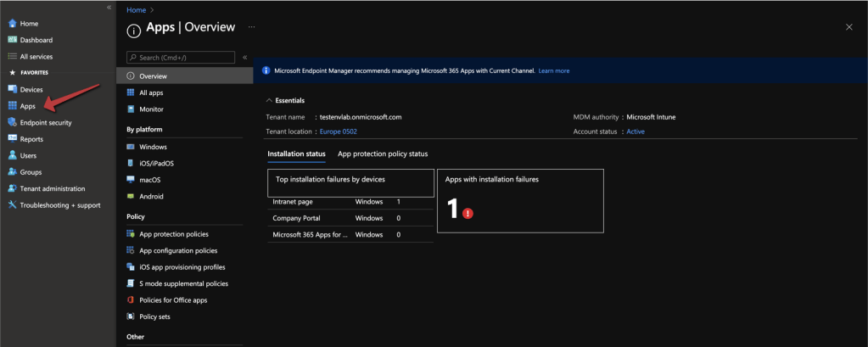Click the Learn more link in banner
The height and width of the screenshot is (347, 868).
click(x=554, y=70)
